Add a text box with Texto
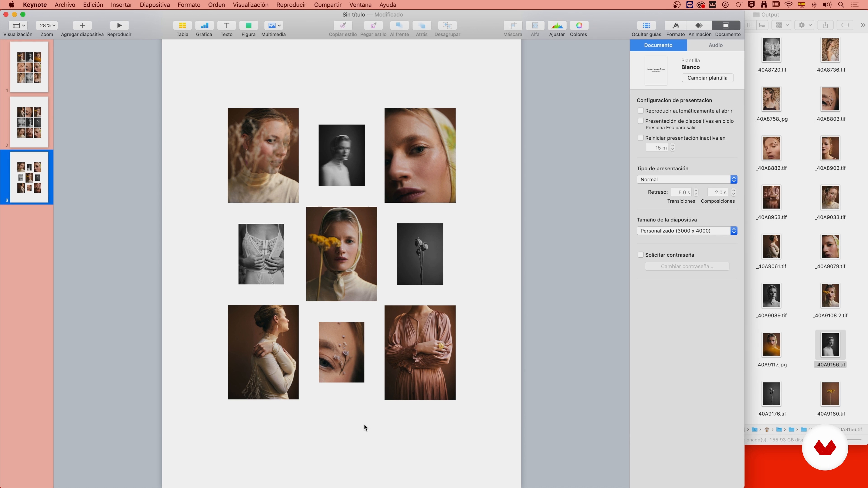 click(x=226, y=26)
